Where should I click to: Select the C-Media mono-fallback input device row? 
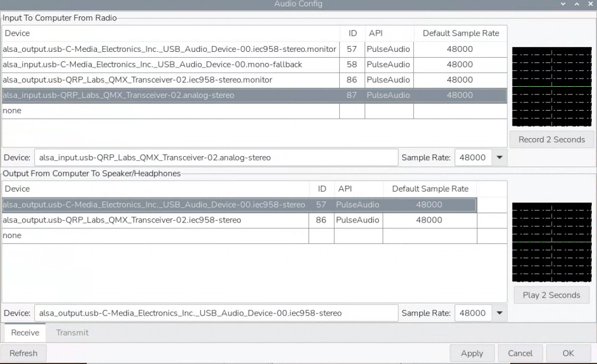tap(153, 65)
